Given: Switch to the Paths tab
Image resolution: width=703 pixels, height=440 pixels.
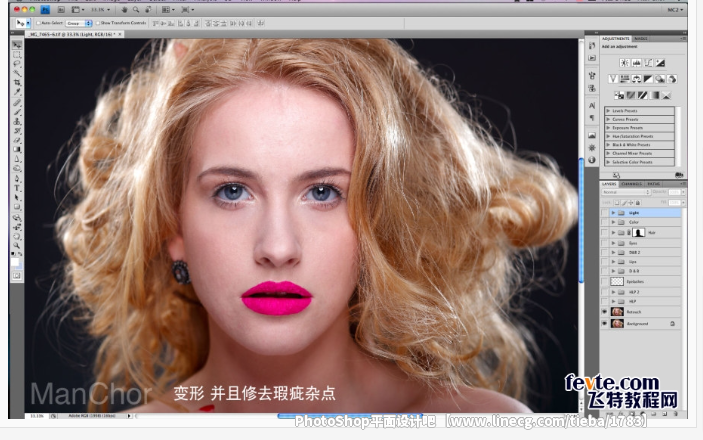Looking at the screenshot, I should click(654, 184).
